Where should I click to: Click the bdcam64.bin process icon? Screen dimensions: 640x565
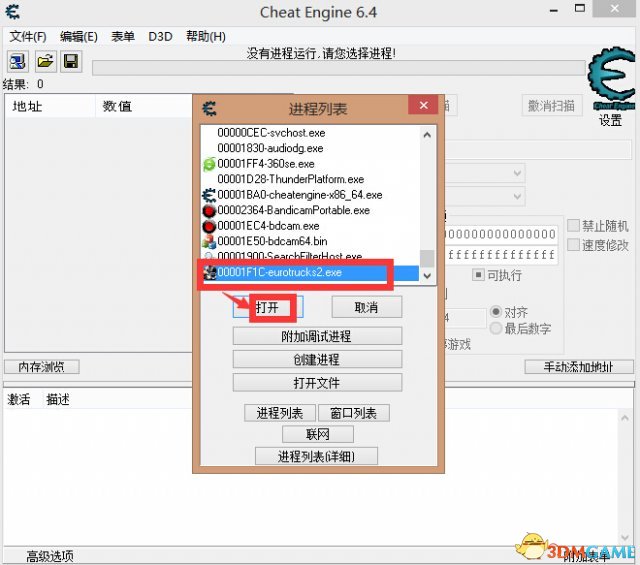point(209,242)
